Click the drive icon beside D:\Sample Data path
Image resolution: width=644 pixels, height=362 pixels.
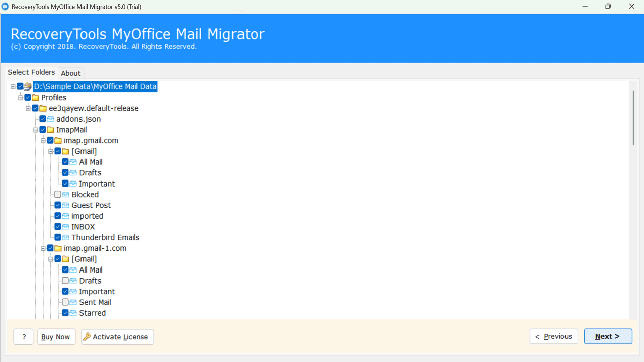click(28, 86)
